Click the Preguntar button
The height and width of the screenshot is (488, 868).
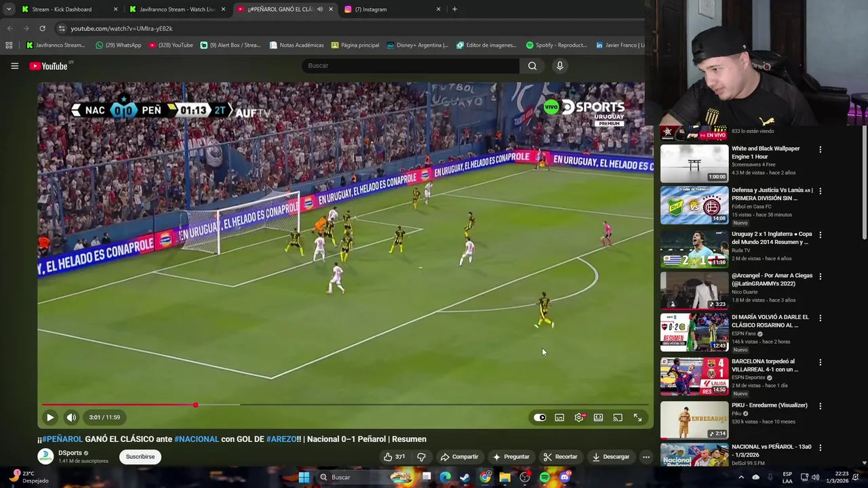(x=511, y=457)
